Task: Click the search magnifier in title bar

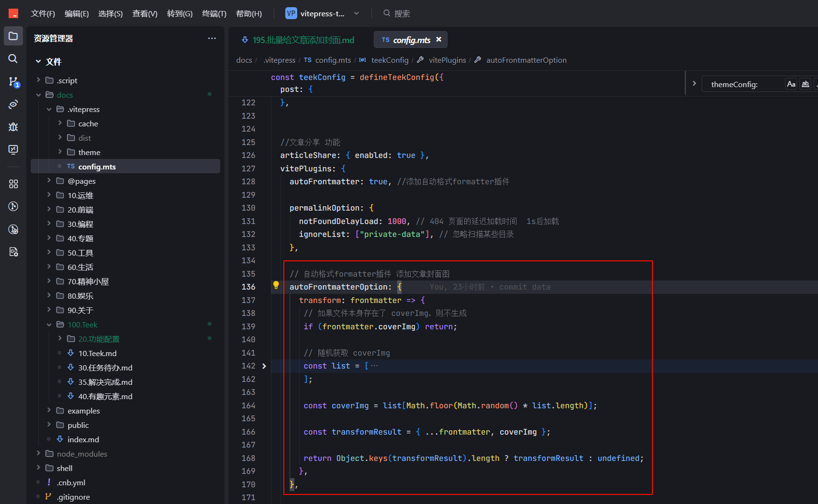Action: [x=387, y=13]
